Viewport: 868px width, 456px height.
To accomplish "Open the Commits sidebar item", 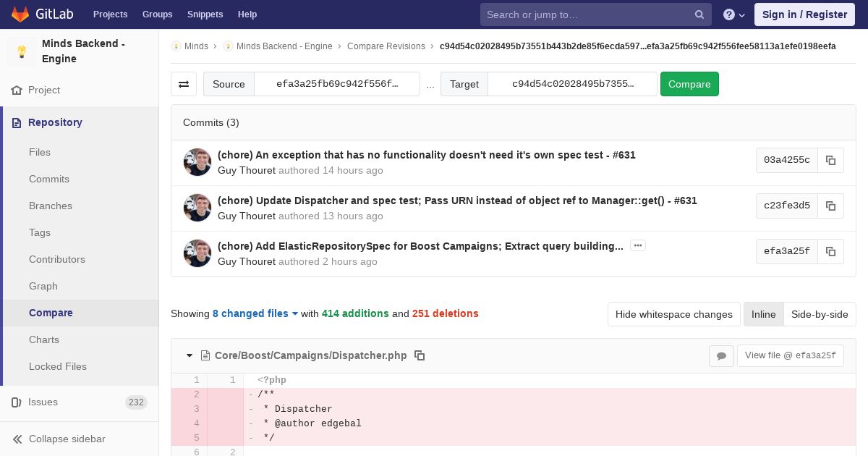I will tap(49, 179).
